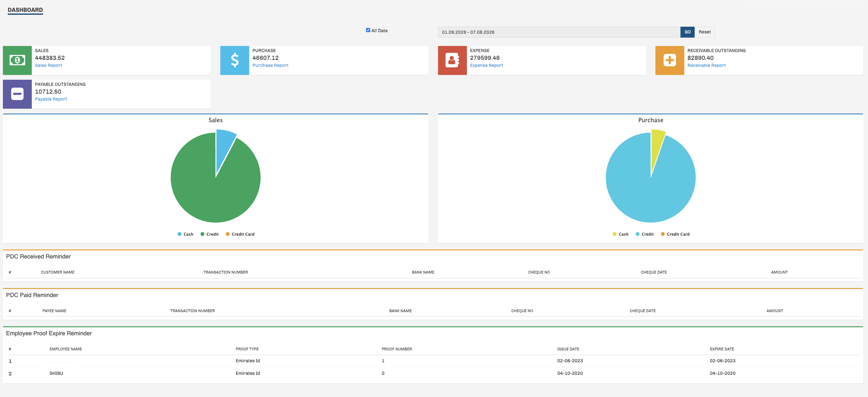Click the GO button

click(x=688, y=32)
